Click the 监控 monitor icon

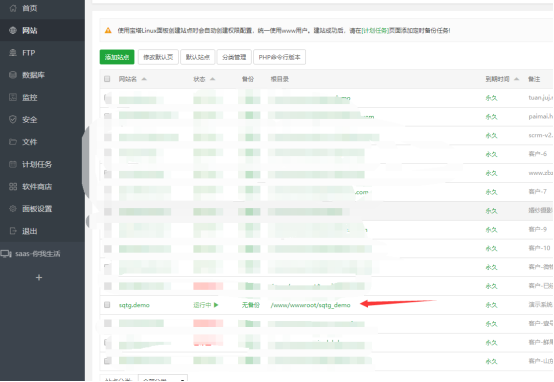[x=13, y=97]
